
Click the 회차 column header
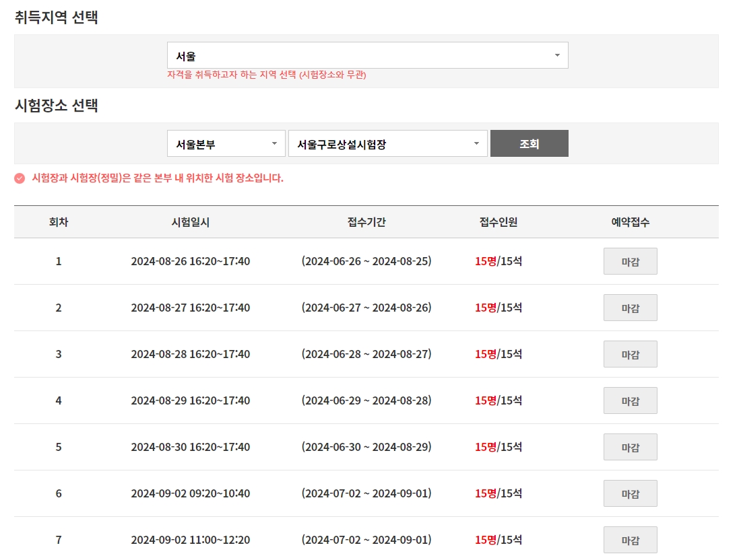pyautogui.click(x=59, y=222)
